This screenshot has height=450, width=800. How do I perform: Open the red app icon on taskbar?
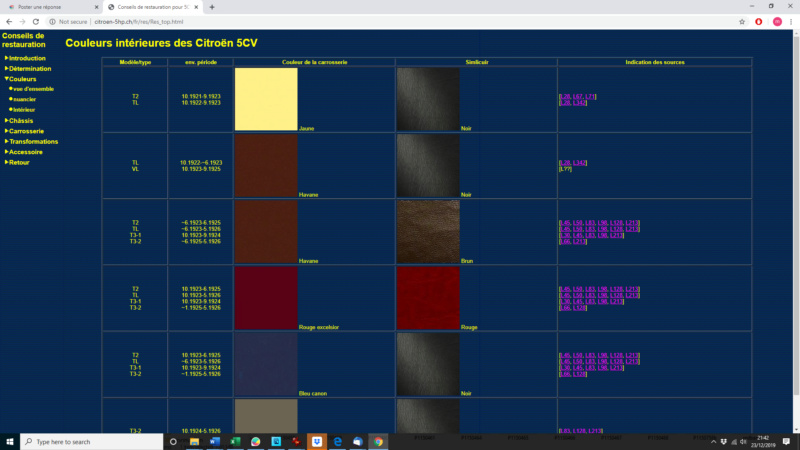click(x=296, y=441)
